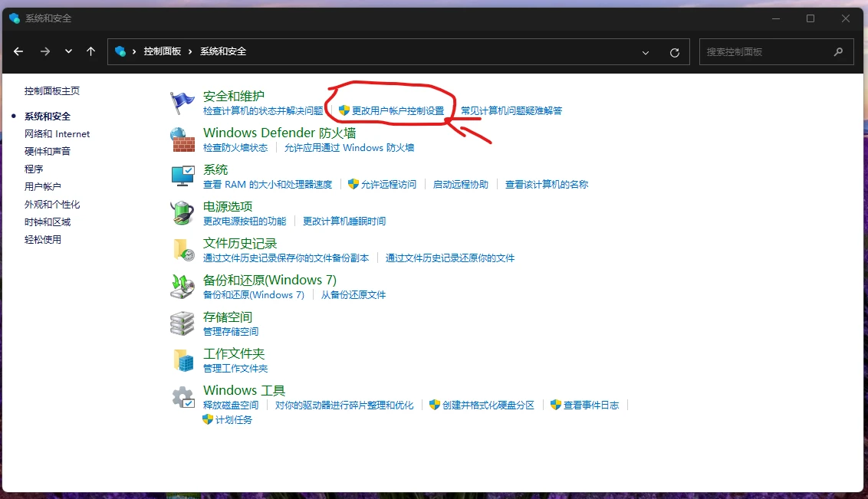Open 更改用户帐户控制设置 link

coord(397,111)
